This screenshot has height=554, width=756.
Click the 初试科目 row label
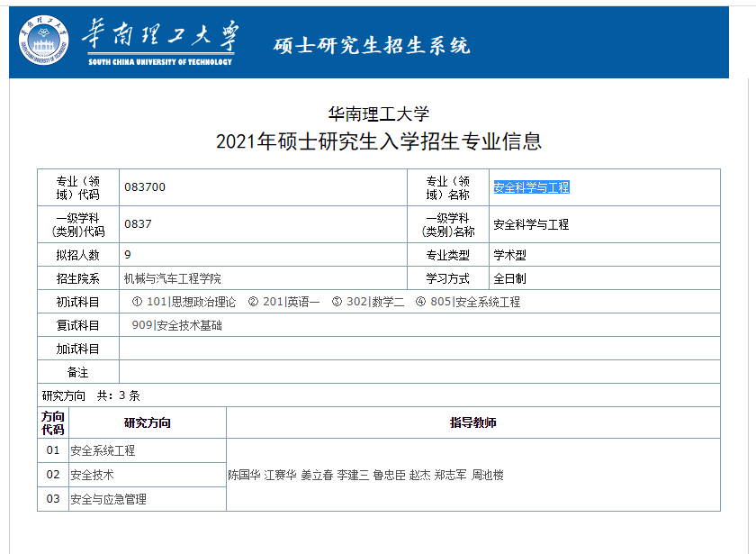coord(77,302)
